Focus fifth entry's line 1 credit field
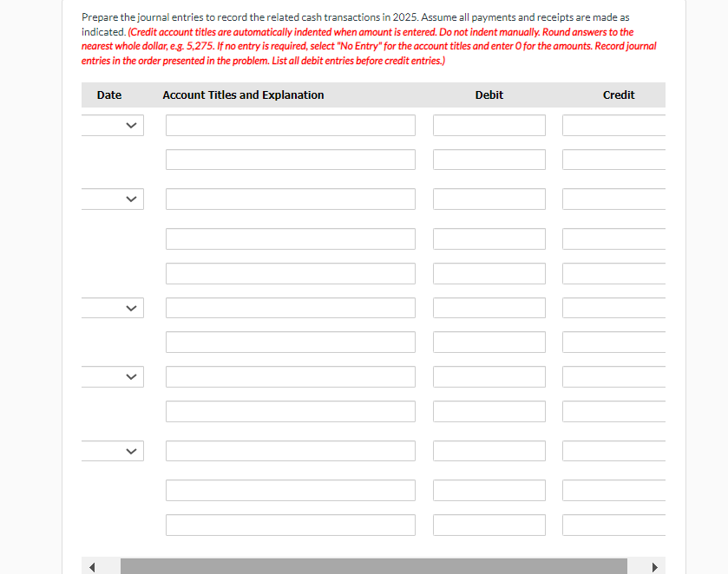 [613, 451]
